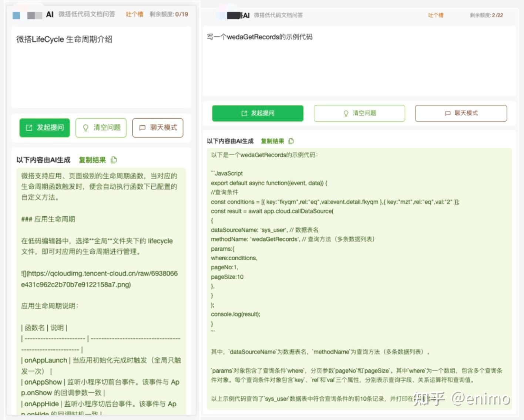Screen dimensions: 524x420
Task: Focus the question box with 微搭LifeCycle 生命周期介绍
Action: (101, 67)
